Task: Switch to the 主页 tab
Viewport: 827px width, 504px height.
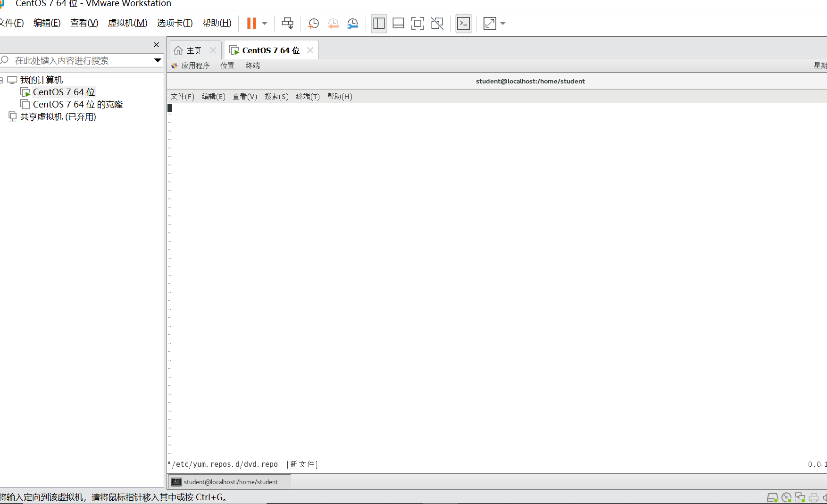Action: (x=193, y=50)
